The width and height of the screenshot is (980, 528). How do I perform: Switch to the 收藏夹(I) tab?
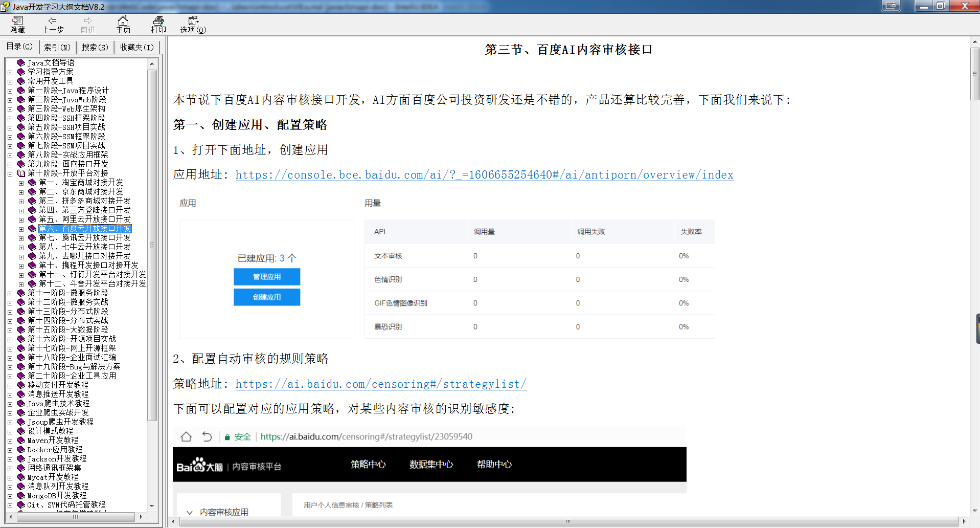pos(136,47)
